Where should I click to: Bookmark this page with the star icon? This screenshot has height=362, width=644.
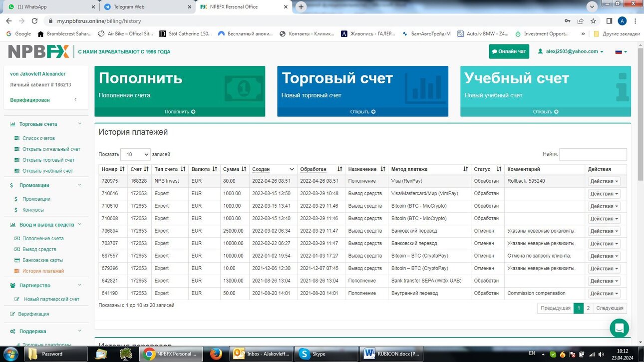point(593,21)
